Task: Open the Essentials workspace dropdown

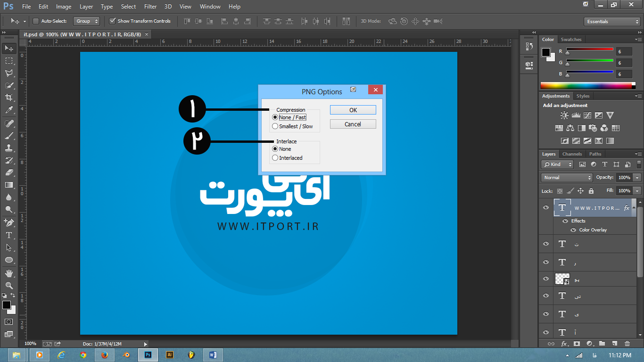Action: (x=611, y=22)
